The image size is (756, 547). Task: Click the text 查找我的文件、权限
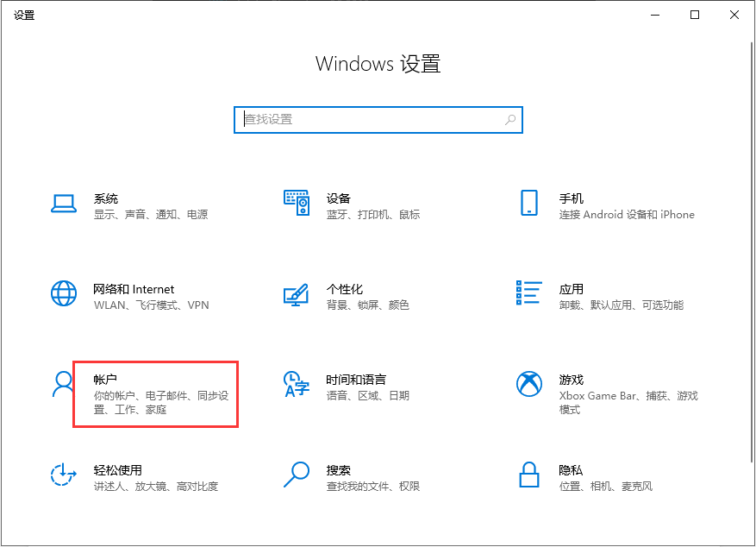pos(373,487)
